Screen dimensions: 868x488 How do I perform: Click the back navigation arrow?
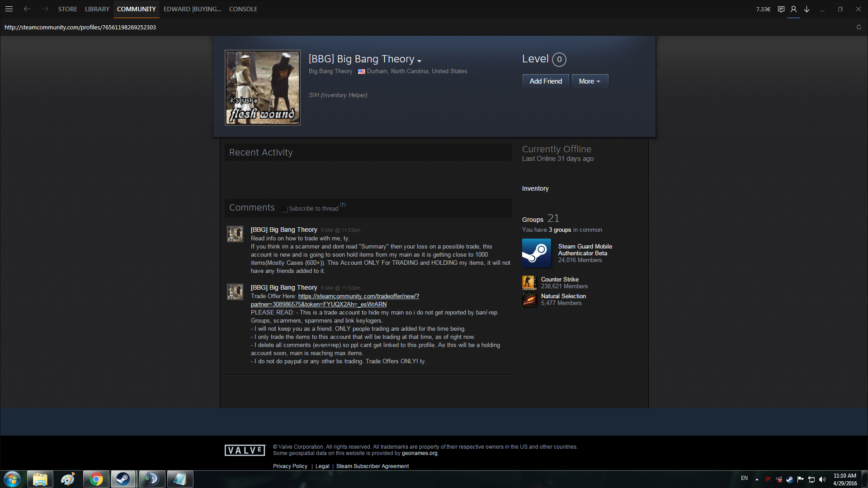pos(27,9)
